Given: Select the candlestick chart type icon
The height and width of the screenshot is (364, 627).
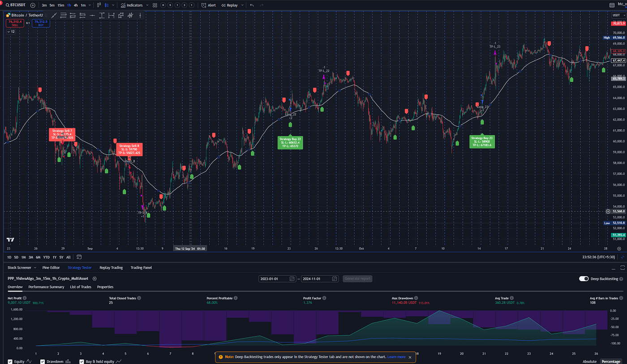Looking at the screenshot, I should coord(99,5).
